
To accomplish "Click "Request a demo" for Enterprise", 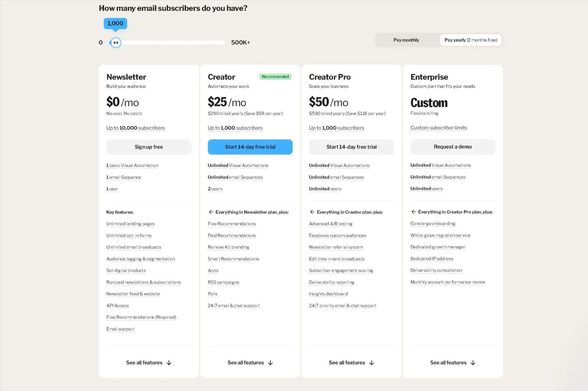I will click(x=452, y=147).
